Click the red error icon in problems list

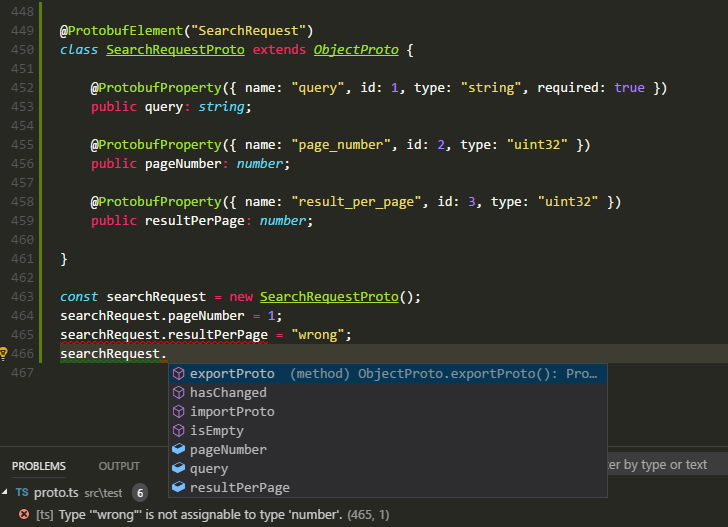point(24,514)
